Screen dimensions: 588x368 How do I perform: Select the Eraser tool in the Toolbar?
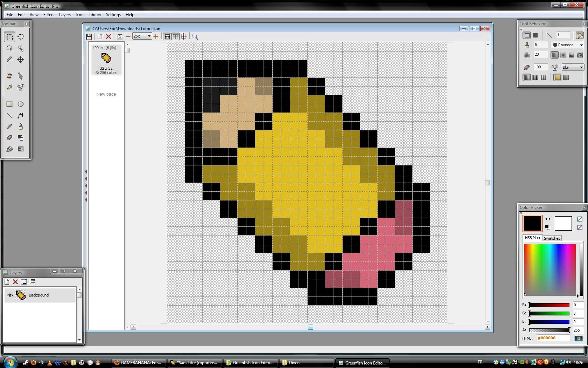[9, 138]
